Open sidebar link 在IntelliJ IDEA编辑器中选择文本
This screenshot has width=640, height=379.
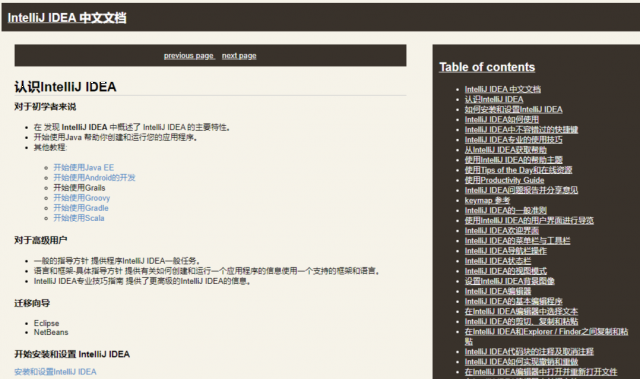pyautogui.click(x=521, y=311)
